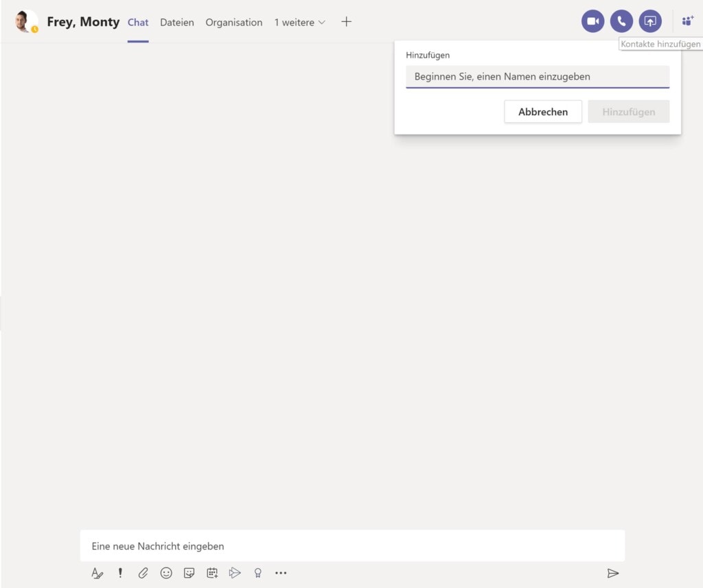This screenshot has width=703, height=588.
Task: Open more messaging extensions (three dots)
Action: [x=281, y=573]
